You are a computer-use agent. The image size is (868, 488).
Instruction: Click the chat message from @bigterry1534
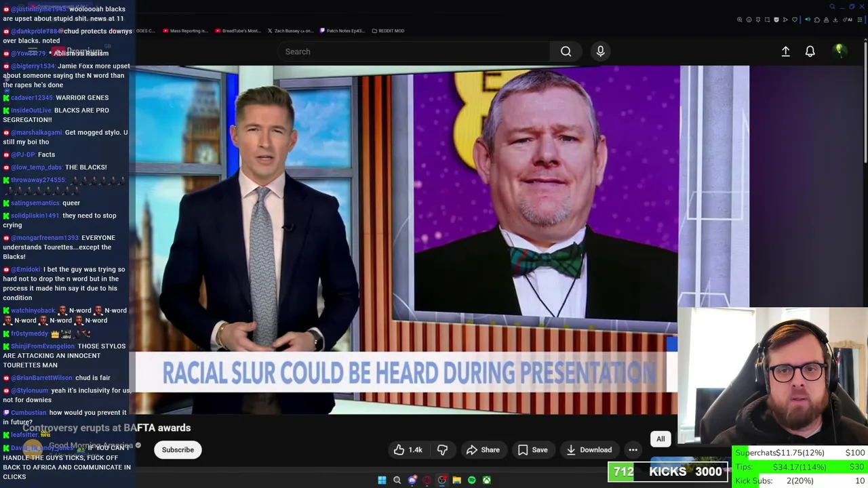point(66,75)
